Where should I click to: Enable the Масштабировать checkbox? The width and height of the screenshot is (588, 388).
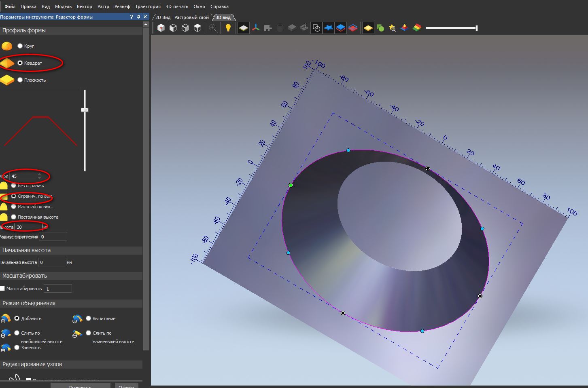pos(2,289)
